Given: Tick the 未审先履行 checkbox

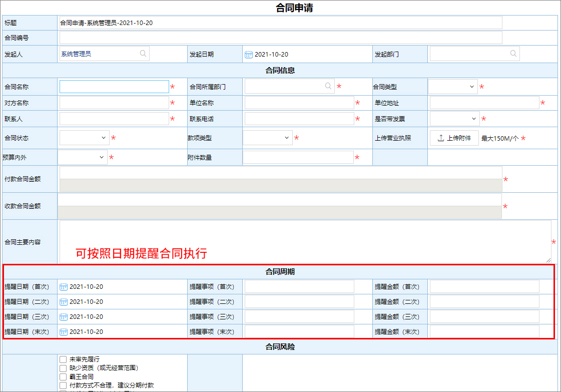Looking at the screenshot, I should click(63, 359).
